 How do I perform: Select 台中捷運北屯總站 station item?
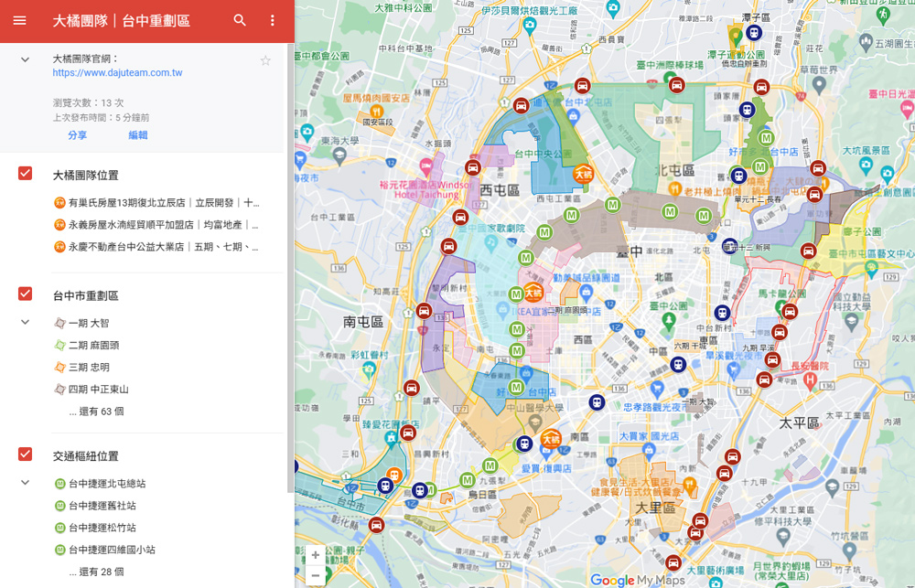[x=100, y=484]
